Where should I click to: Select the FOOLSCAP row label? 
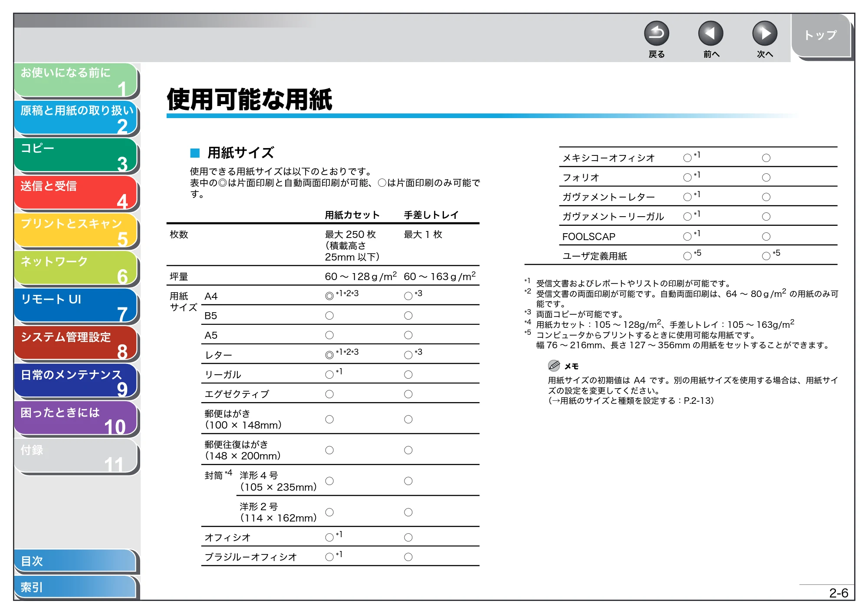(x=589, y=237)
